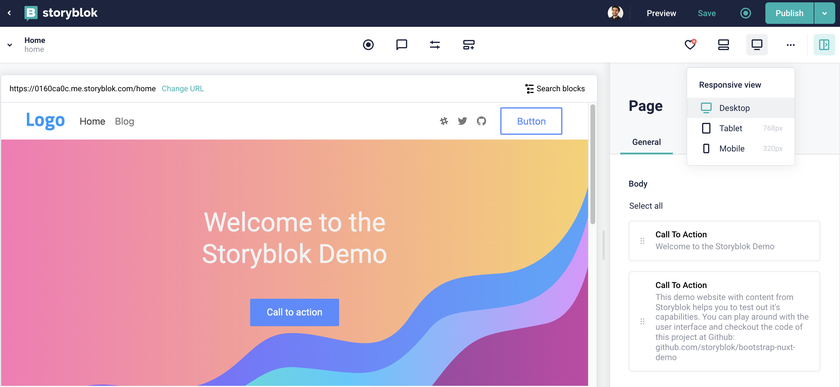Go back using the header arrow
Viewport: 840px width, 387px height.
point(9,13)
